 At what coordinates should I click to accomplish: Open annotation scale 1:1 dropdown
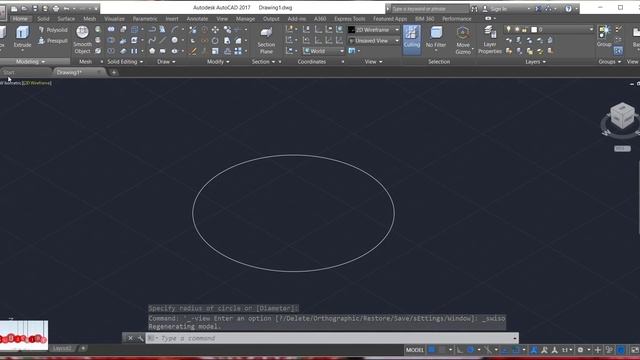pos(567,350)
